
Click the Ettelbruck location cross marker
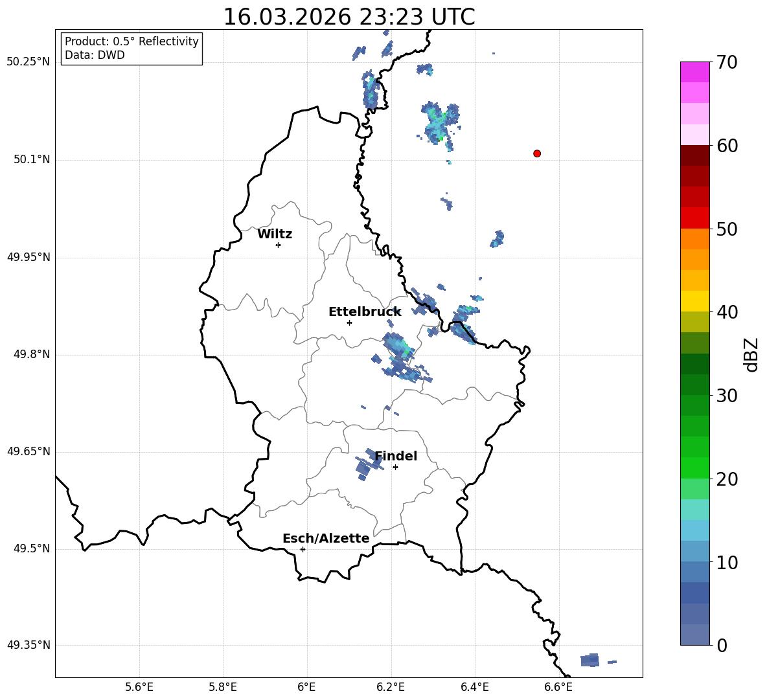[x=349, y=322]
